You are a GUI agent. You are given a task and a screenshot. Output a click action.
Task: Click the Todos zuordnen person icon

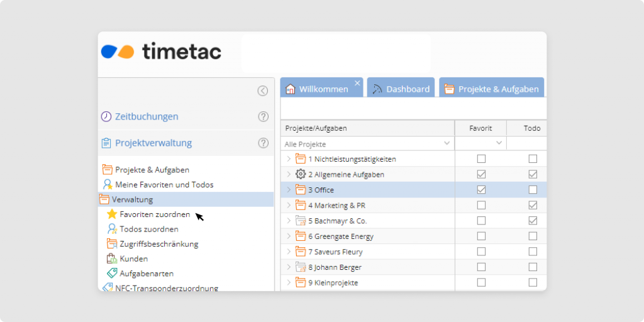(112, 229)
